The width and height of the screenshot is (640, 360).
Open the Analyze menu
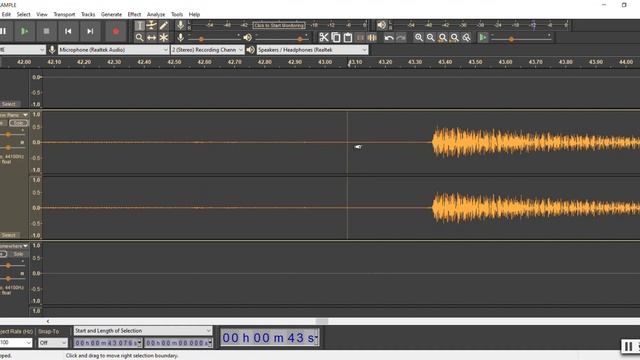coord(156,14)
